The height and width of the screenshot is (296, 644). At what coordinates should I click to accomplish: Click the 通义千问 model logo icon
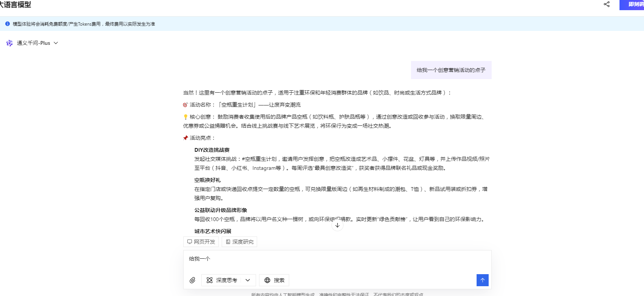coord(9,43)
